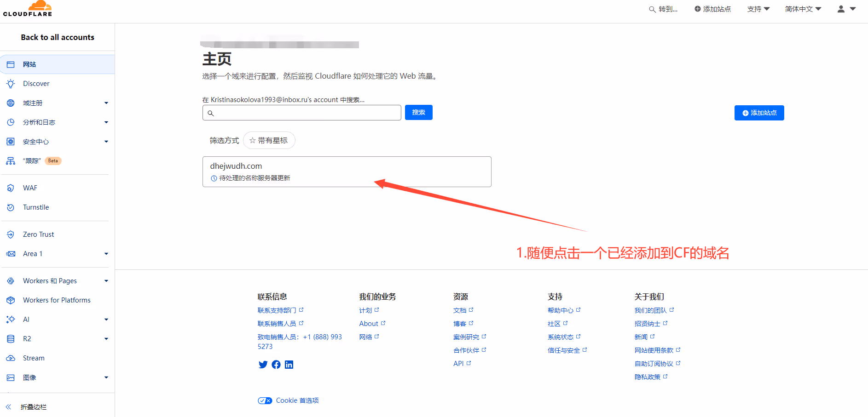The width and height of the screenshot is (868, 417).
Task: Expand Workers 和 Pages section
Action: pyautogui.click(x=106, y=281)
